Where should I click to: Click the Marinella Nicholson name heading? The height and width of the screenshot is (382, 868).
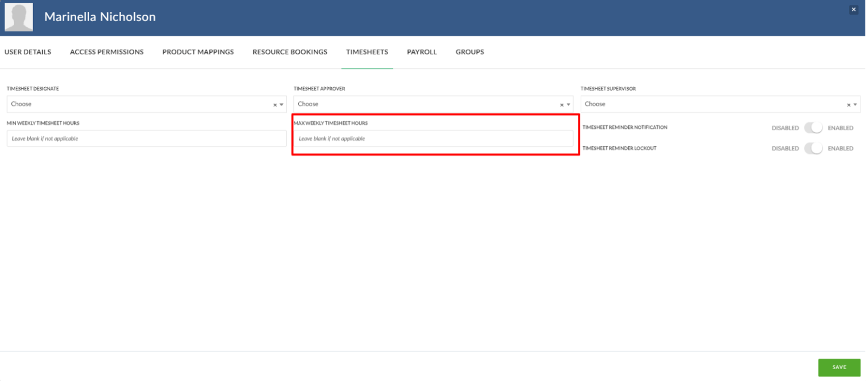[100, 17]
